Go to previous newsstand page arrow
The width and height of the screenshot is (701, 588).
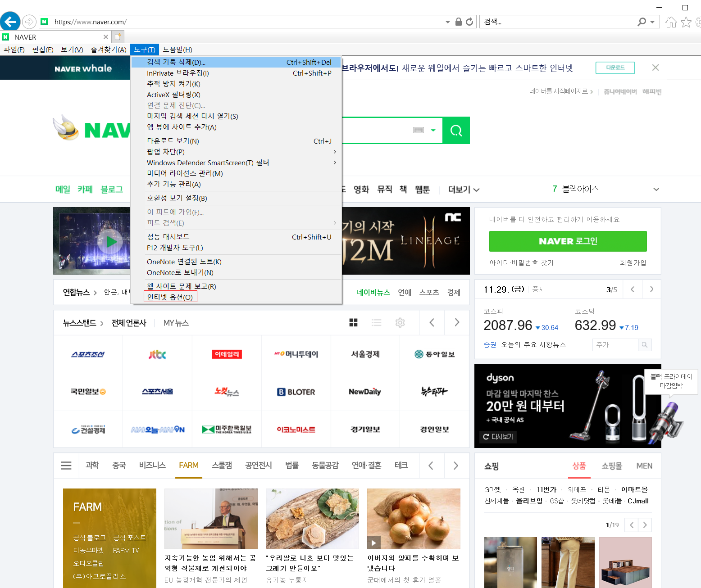point(432,322)
